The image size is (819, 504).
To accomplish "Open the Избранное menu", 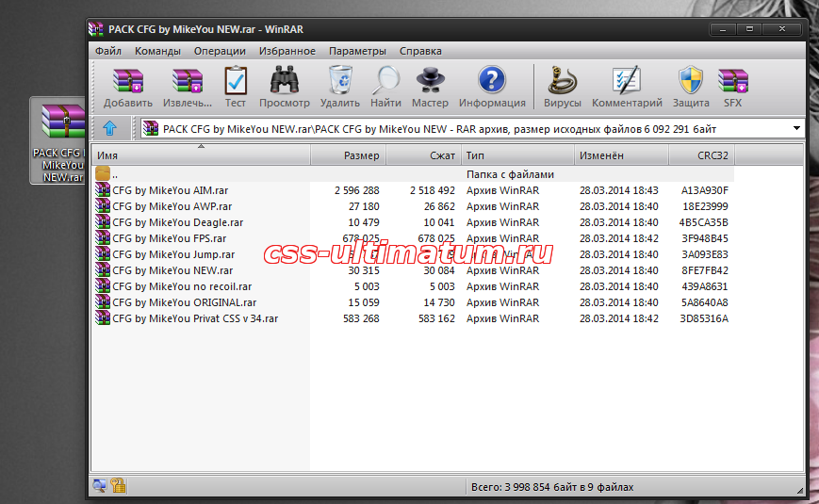I will tap(287, 51).
